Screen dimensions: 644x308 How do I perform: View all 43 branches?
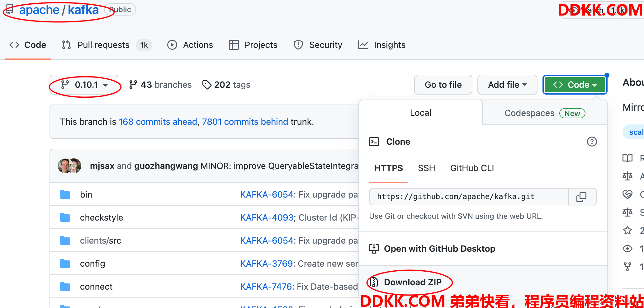click(x=160, y=85)
